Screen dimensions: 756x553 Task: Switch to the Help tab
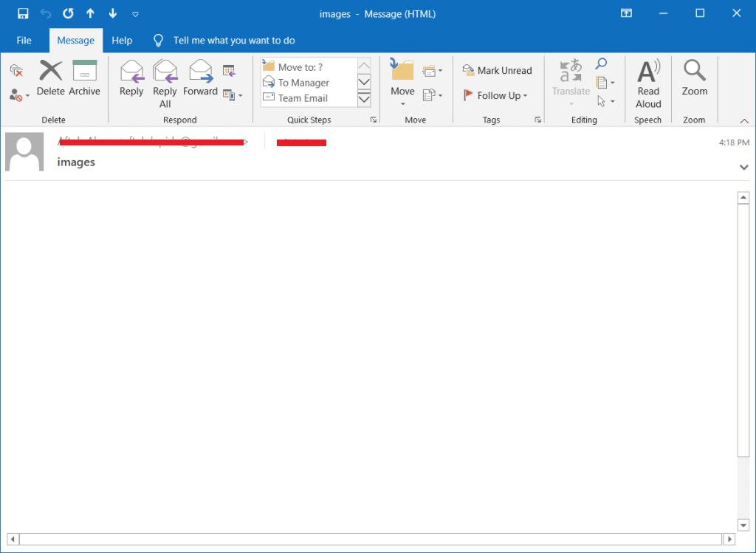coord(122,41)
